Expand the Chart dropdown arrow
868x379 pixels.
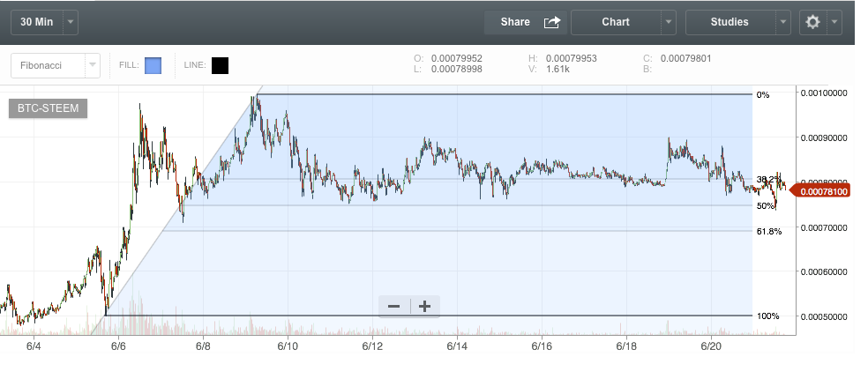(x=669, y=22)
